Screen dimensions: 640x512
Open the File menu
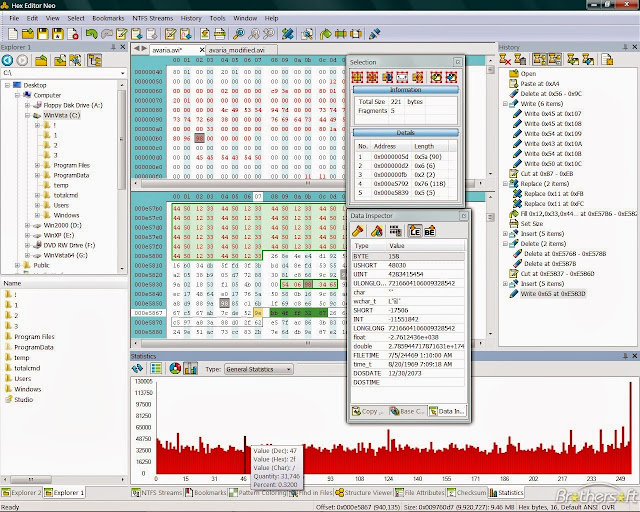tap(14, 18)
